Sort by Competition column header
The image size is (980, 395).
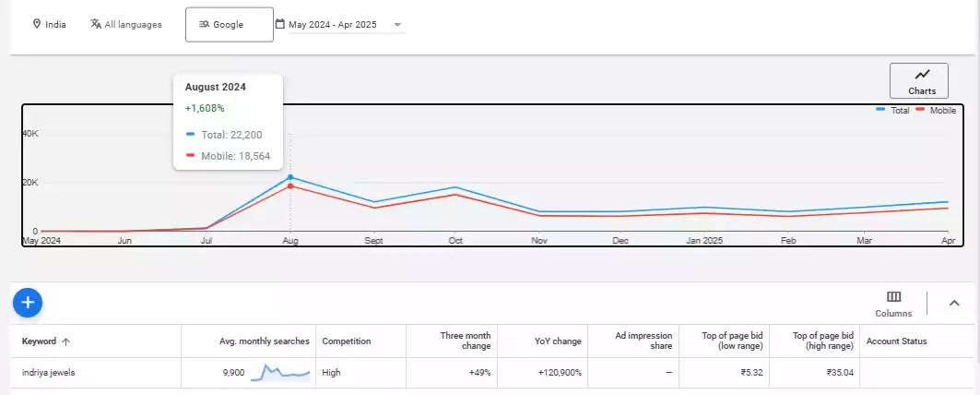[346, 341]
